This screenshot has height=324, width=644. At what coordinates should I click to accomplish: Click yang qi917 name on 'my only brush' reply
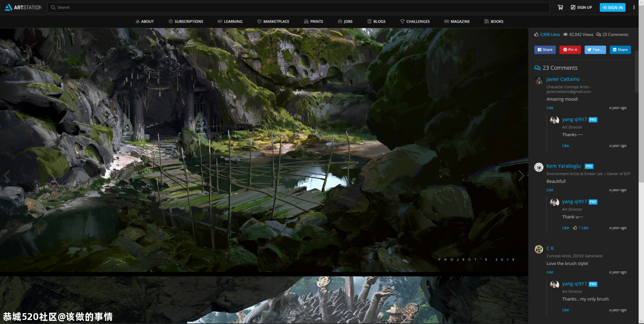pyautogui.click(x=574, y=284)
